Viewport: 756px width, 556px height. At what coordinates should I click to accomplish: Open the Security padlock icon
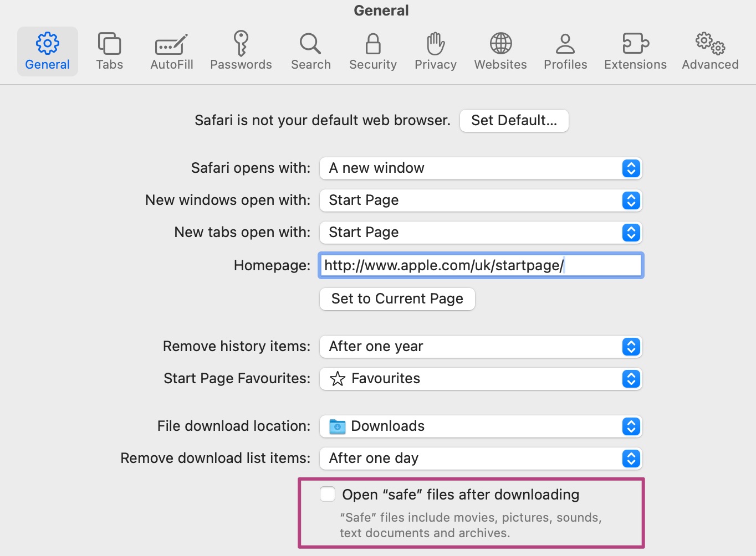pos(373,44)
